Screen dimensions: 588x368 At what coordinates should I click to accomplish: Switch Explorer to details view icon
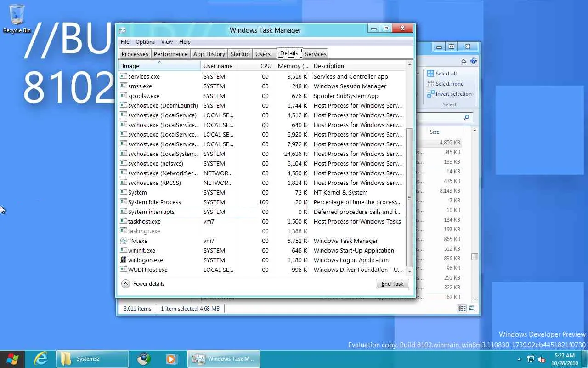(x=463, y=308)
